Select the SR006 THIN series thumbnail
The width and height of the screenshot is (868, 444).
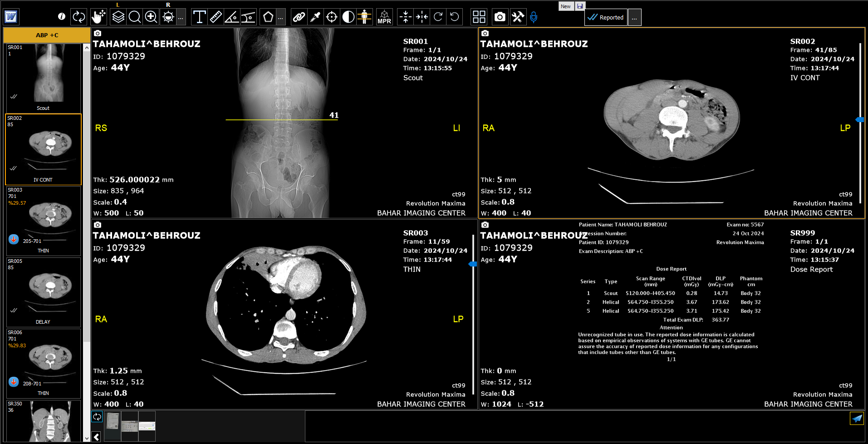[x=43, y=363]
